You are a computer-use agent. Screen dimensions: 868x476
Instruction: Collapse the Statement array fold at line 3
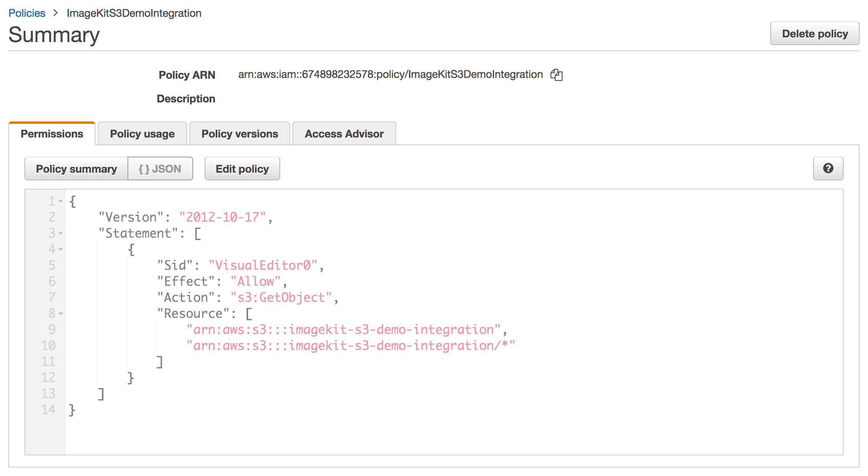pyautogui.click(x=61, y=233)
